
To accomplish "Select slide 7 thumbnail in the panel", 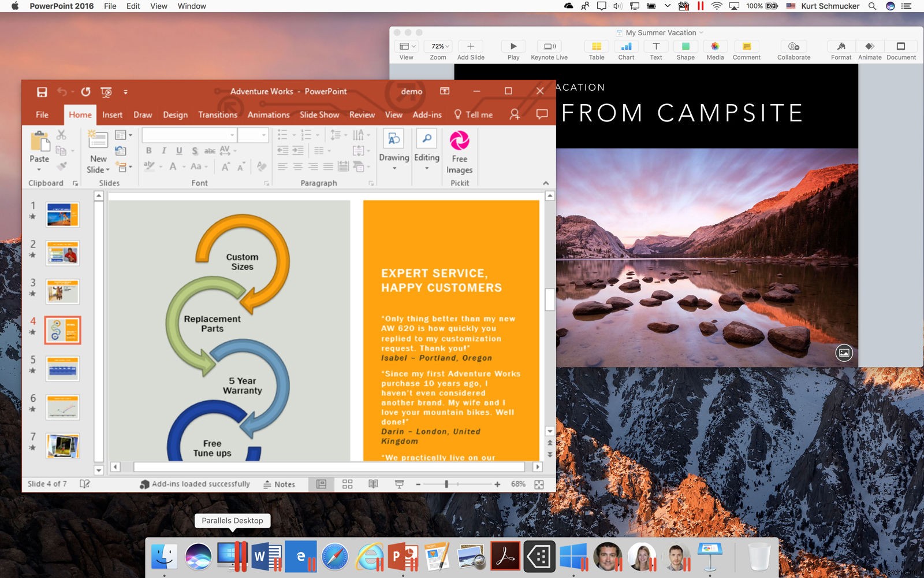I will pyautogui.click(x=62, y=445).
